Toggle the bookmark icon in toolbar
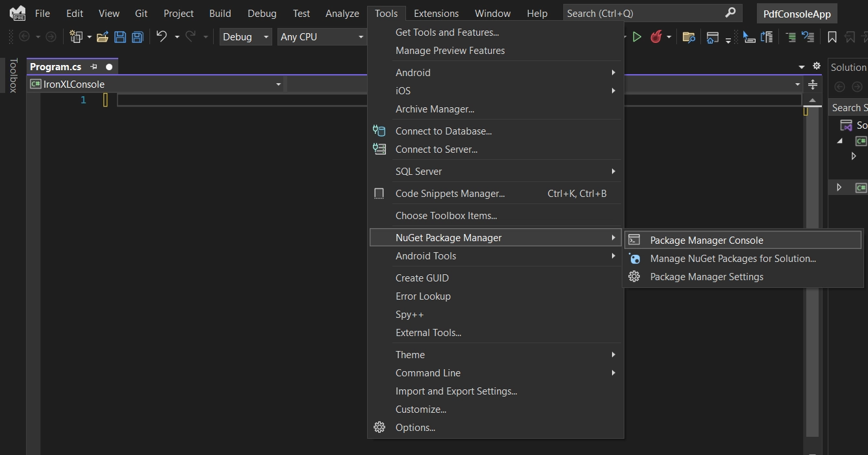Screen dimensions: 868x455 (832, 37)
